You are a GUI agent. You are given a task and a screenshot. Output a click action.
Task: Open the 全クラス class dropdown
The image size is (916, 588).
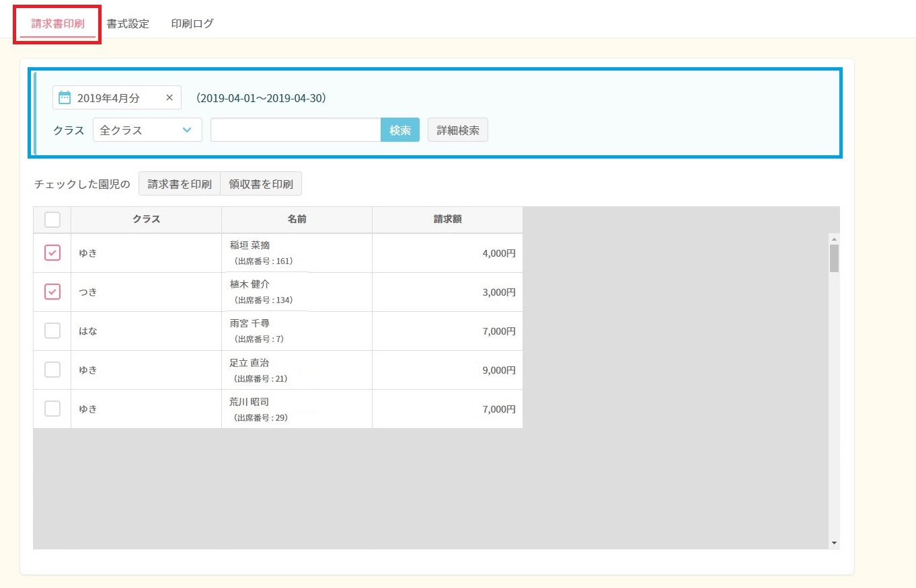tap(147, 130)
